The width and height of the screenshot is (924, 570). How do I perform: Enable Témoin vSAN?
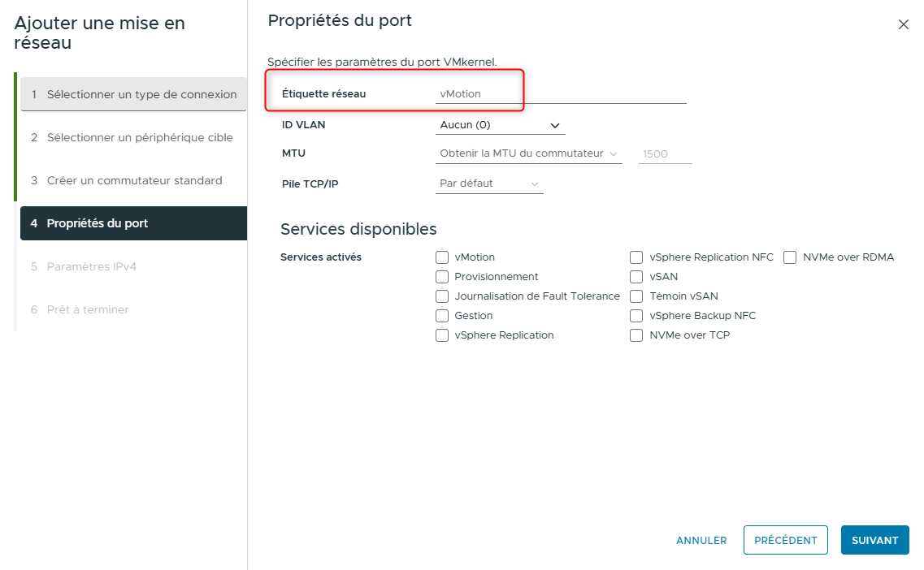pyautogui.click(x=636, y=296)
